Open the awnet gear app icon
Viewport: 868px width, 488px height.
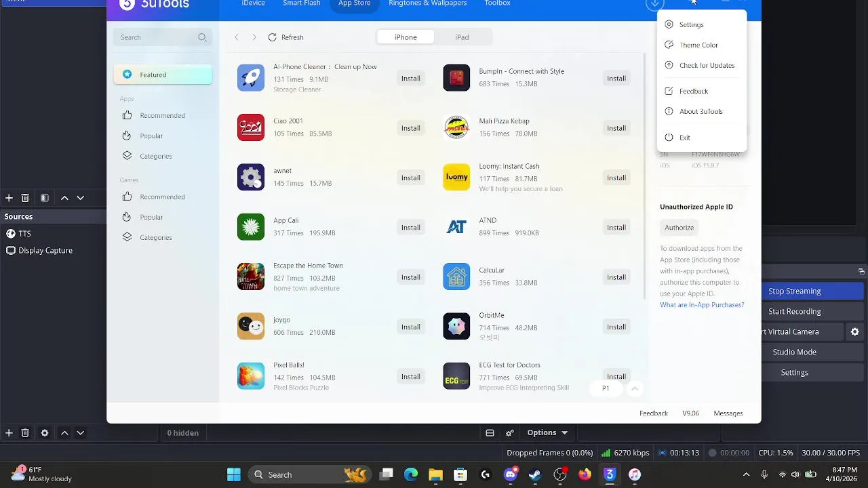[251, 178]
